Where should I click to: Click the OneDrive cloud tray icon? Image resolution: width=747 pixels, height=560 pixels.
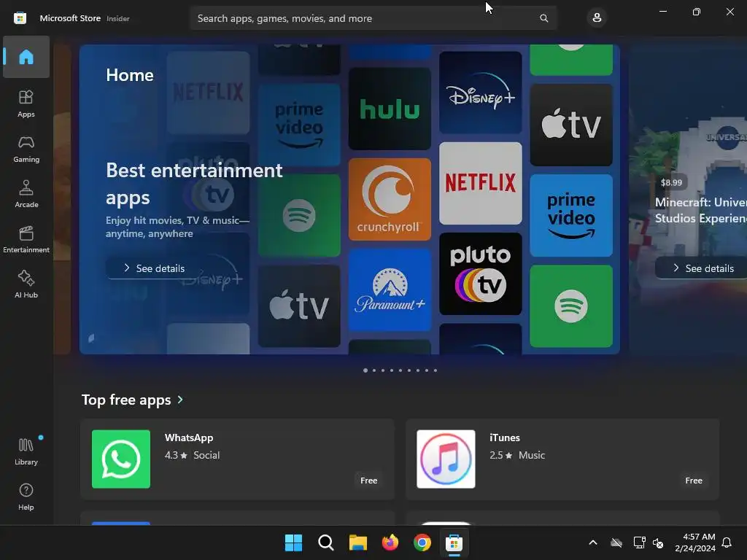click(616, 542)
